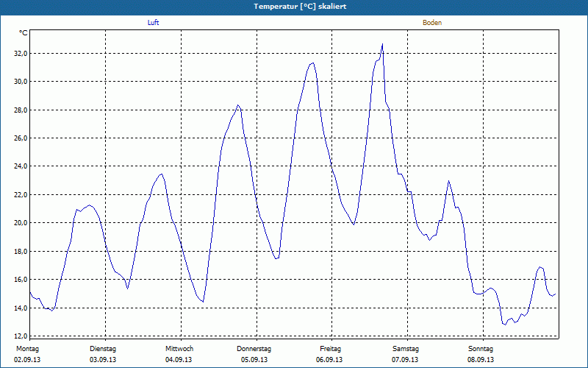This screenshot has height=368, width=588.
Task: Select the Freitag day label
Action: [330, 349]
